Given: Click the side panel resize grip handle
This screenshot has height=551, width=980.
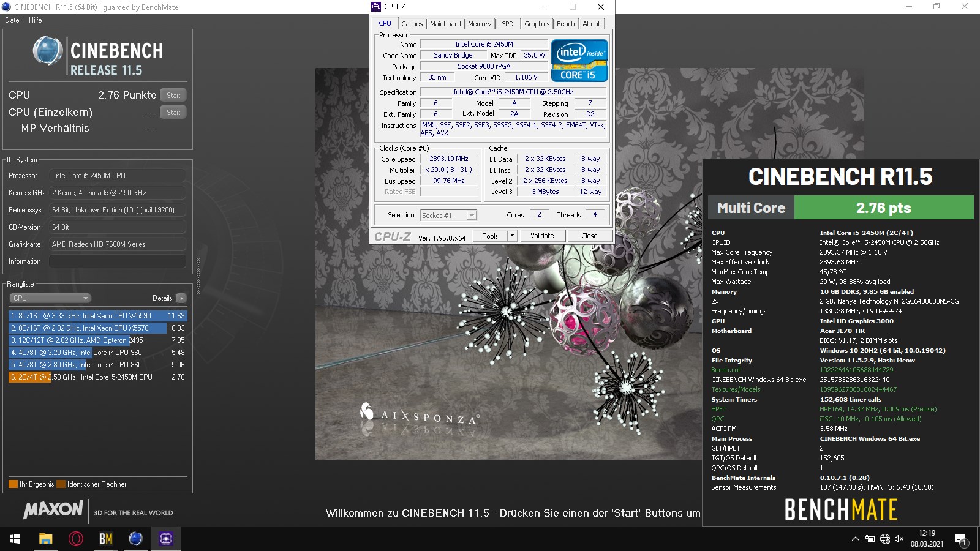Looking at the screenshot, I should click(198, 277).
